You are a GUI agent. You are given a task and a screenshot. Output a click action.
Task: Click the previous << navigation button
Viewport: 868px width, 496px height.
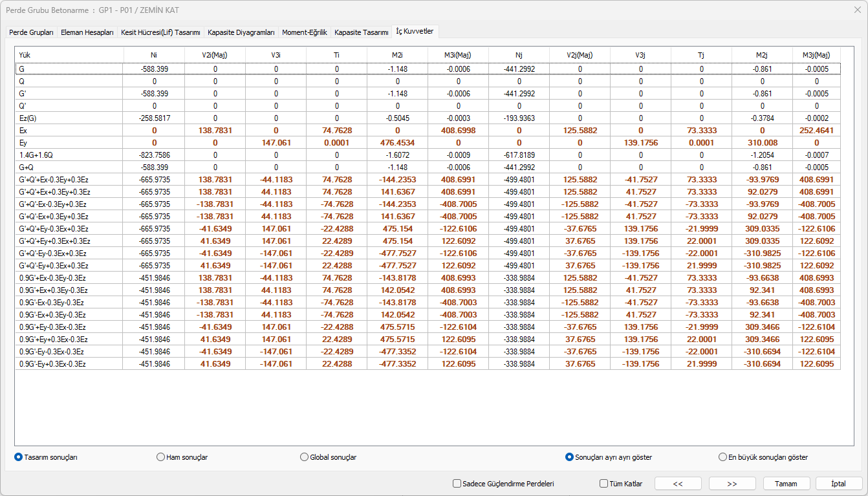coord(677,483)
